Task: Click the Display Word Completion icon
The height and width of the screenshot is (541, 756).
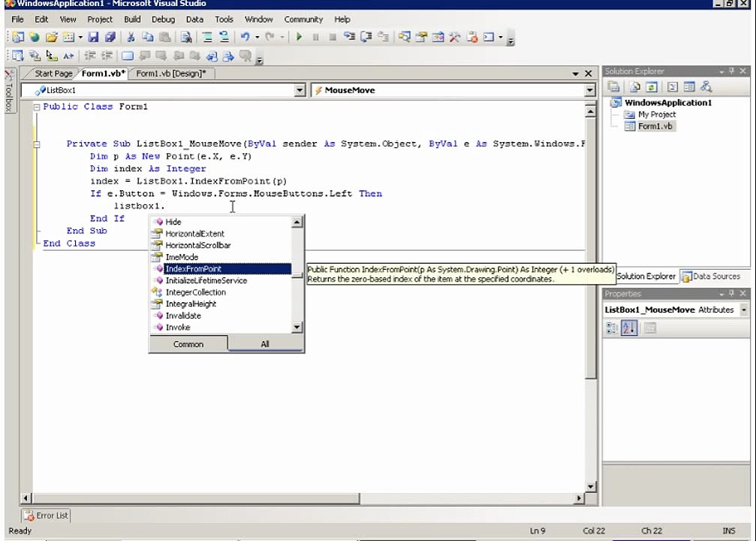Action: click(x=69, y=56)
